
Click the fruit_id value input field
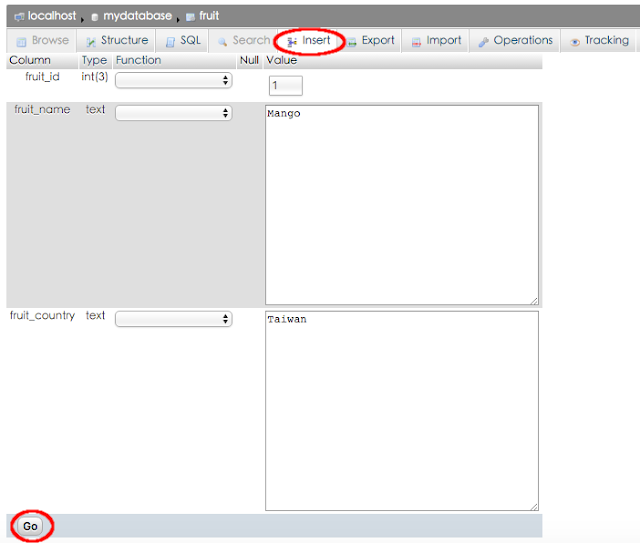point(286,86)
